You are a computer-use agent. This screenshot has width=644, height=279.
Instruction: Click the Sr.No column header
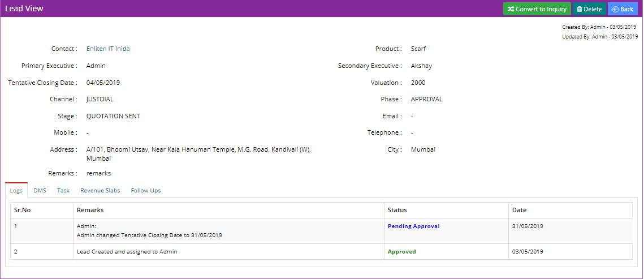click(x=22, y=211)
